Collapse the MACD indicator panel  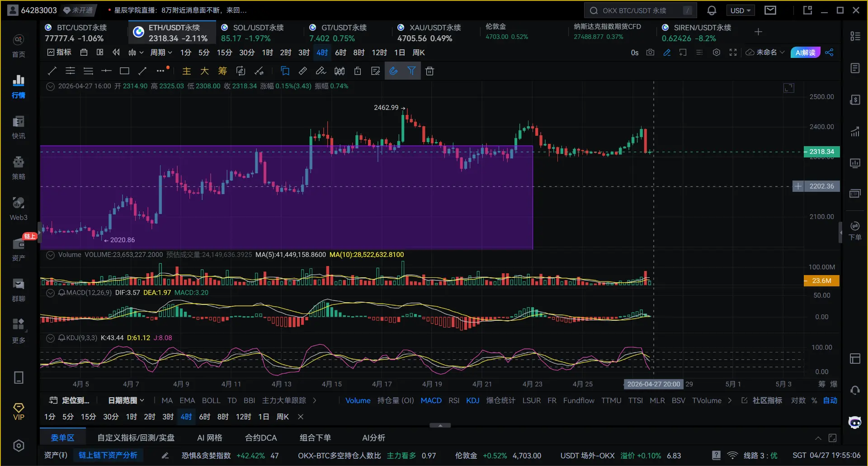(x=51, y=293)
